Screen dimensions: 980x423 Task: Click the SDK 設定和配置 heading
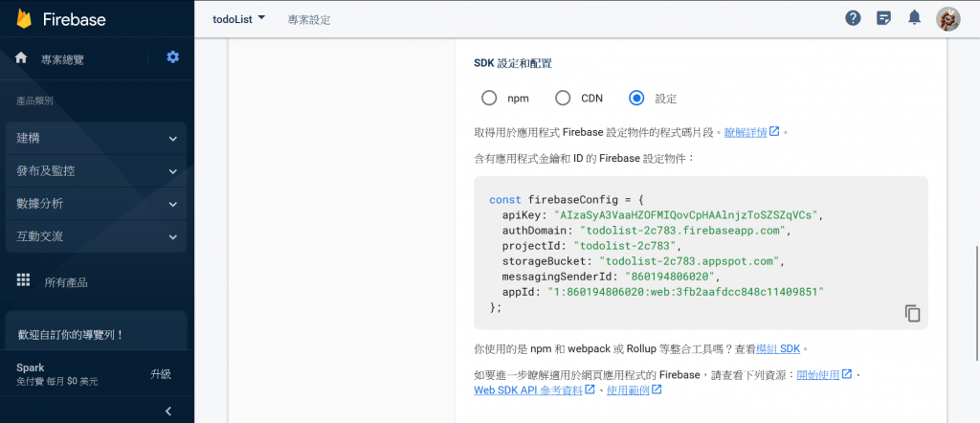513,63
